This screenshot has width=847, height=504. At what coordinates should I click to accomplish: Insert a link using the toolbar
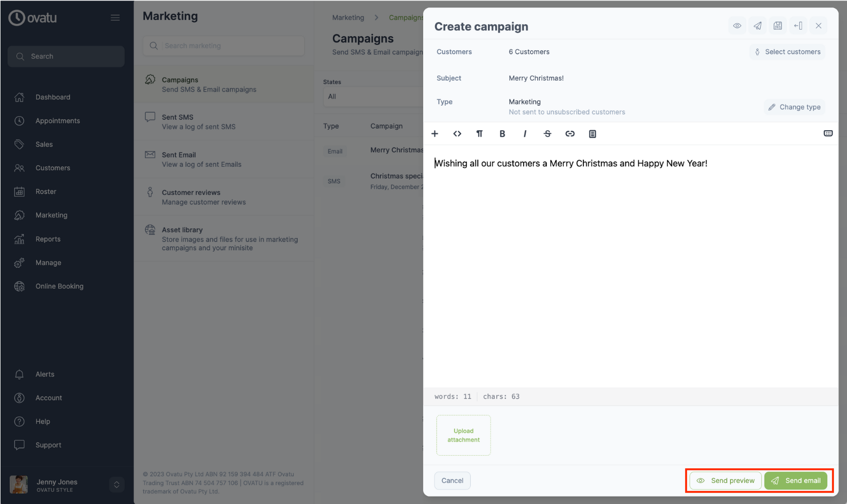[570, 134]
